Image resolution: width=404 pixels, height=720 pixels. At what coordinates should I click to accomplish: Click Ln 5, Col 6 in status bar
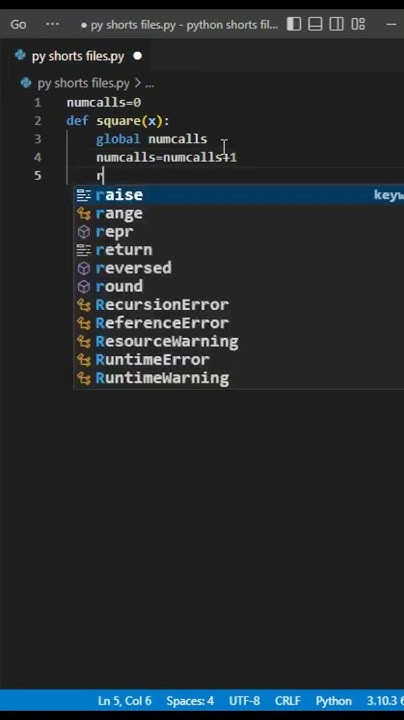(x=124, y=701)
